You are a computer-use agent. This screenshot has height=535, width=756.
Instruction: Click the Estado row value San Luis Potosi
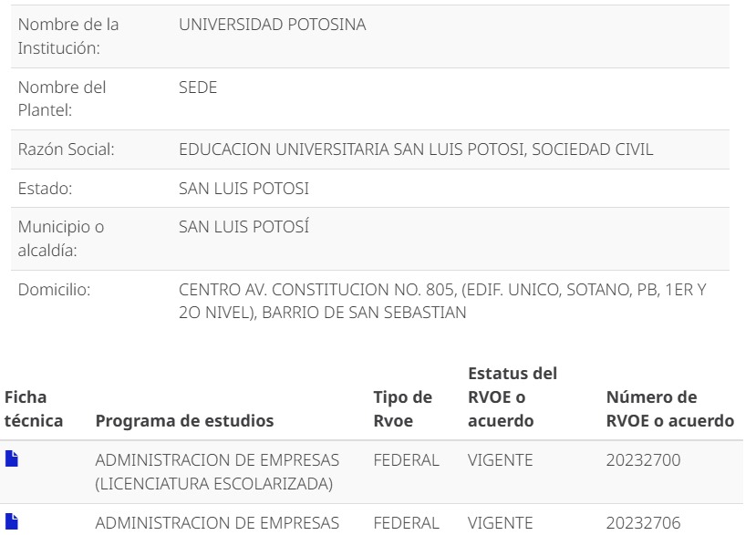click(x=243, y=189)
